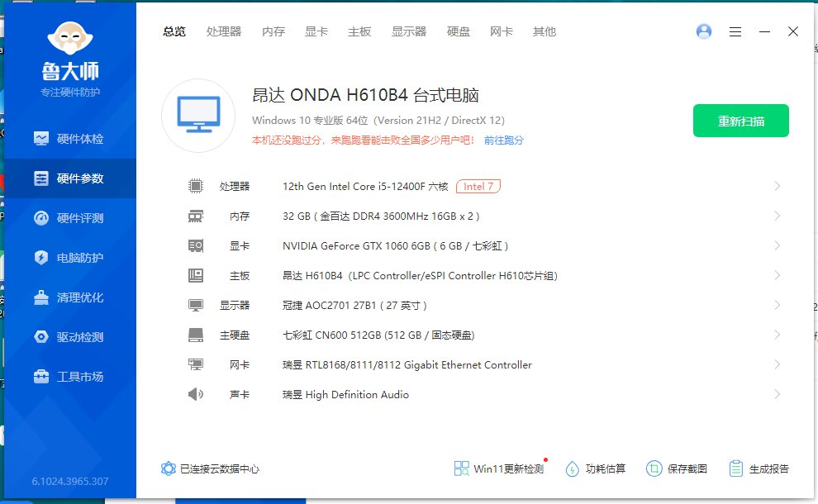Click 生成报告 button

pyautogui.click(x=759, y=468)
